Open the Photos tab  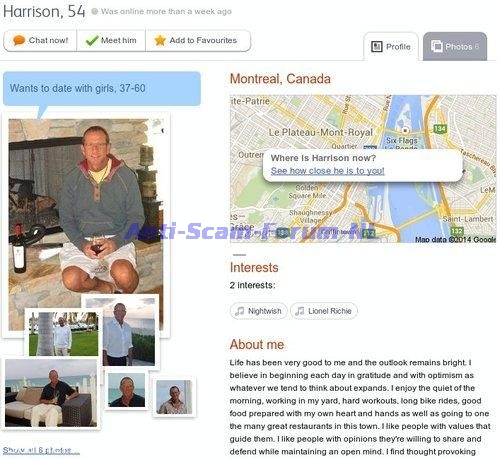click(x=455, y=46)
